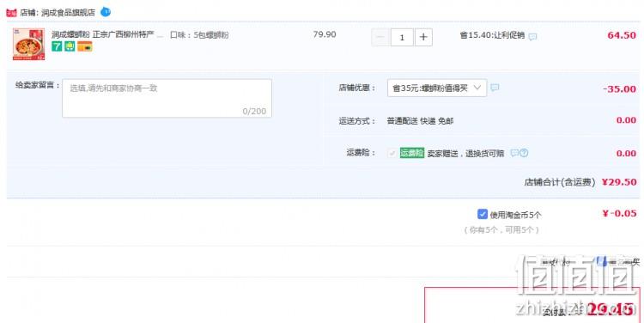Click the green 运费险 badge
Viewport: 644px width, 323px height.
[x=412, y=153]
